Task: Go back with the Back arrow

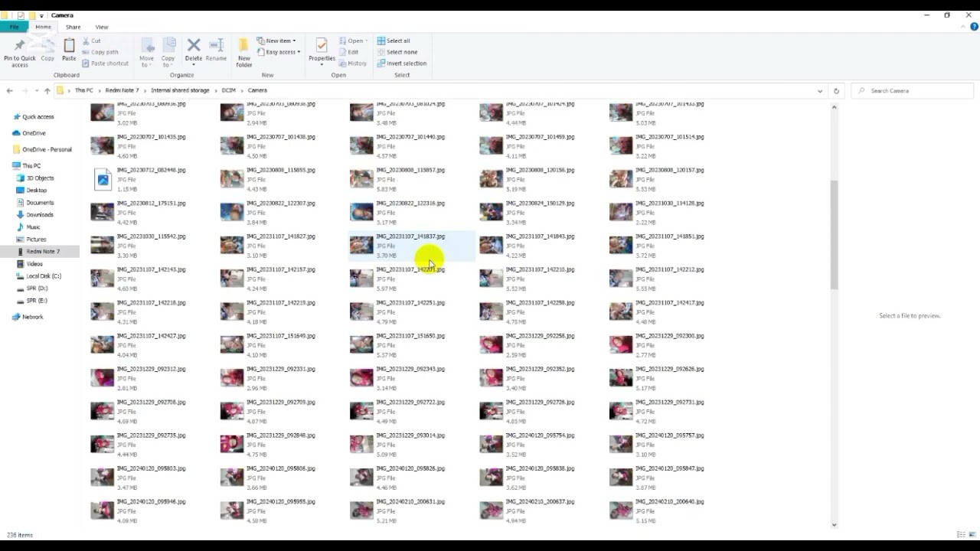Action: [9, 90]
